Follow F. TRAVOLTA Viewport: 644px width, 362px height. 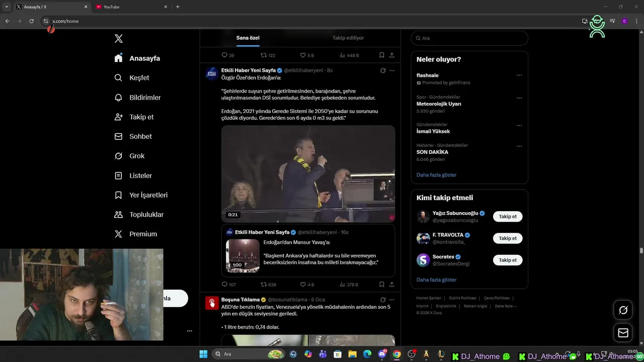pos(508,238)
